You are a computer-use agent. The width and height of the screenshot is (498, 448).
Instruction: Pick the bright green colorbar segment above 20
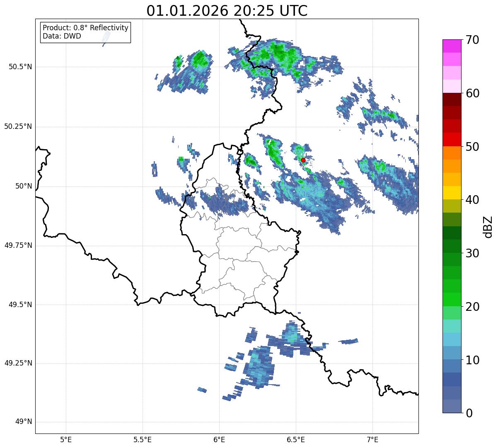[x=452, y=299]
